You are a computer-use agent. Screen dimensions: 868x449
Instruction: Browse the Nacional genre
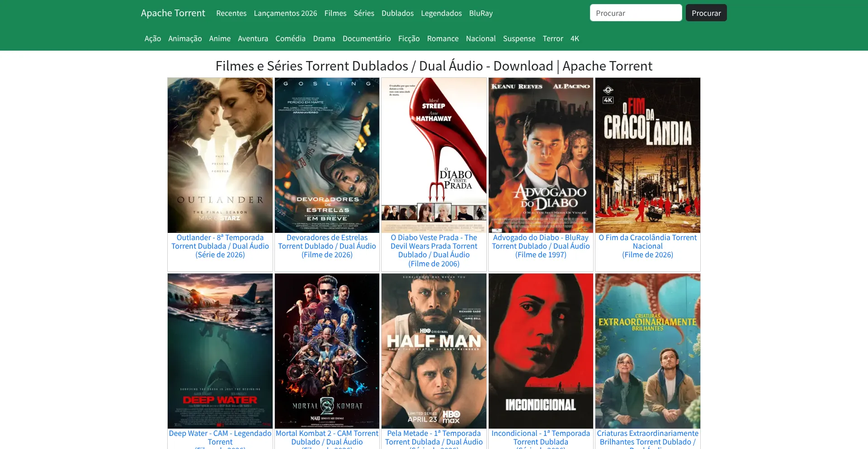pos(481,38)
